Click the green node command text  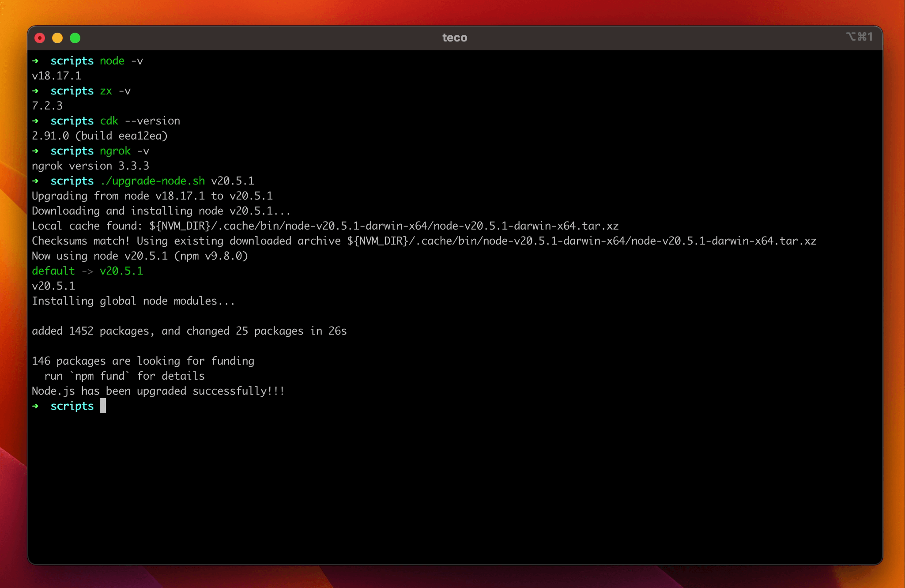pyautogui.click(x=111, y=61)
